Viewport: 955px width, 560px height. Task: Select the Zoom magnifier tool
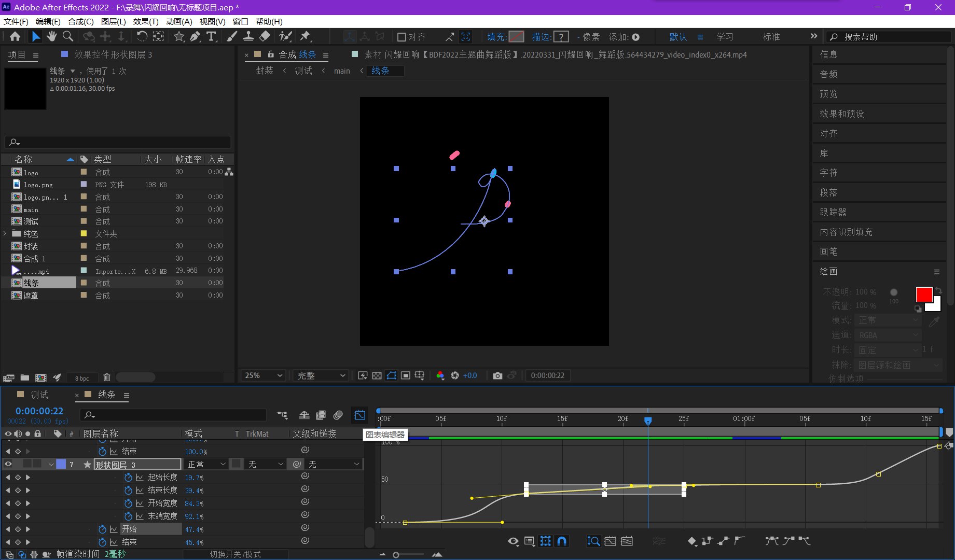pyautogui.click(x=68, y=36)
